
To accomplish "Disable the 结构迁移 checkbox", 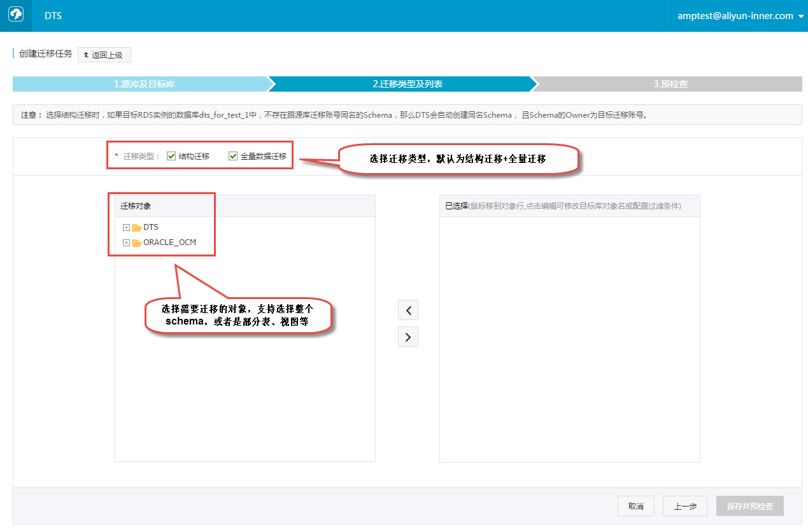I will (x=171, y=155).
